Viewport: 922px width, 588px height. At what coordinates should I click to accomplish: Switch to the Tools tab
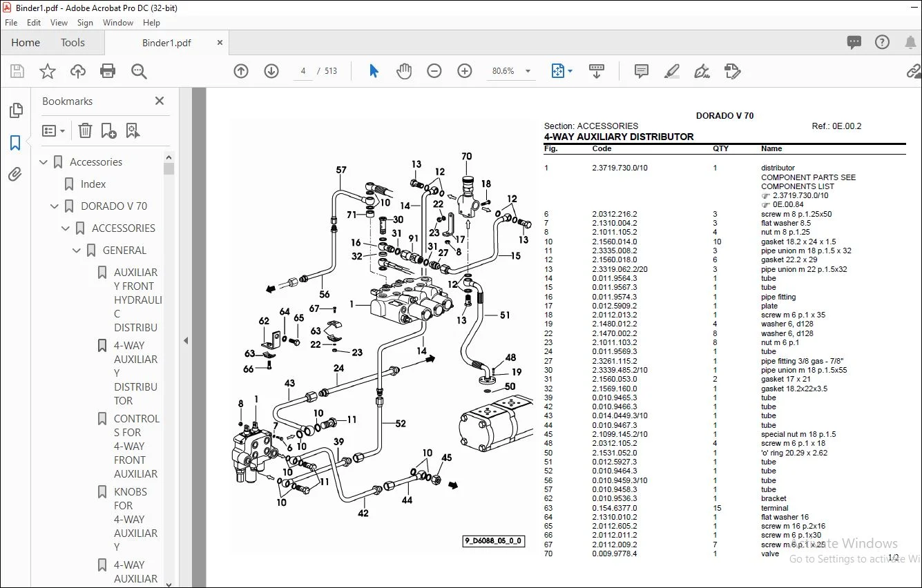(x=73, y=43)
